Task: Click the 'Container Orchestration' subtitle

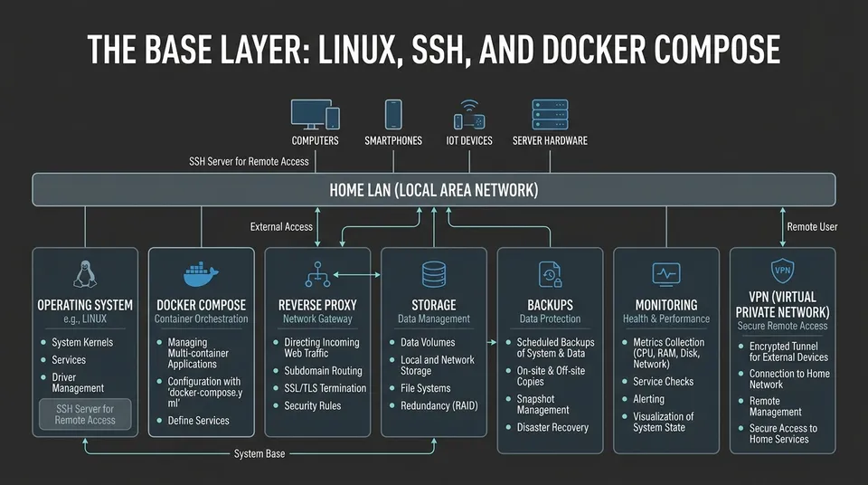Action: [x=201, y=319]
